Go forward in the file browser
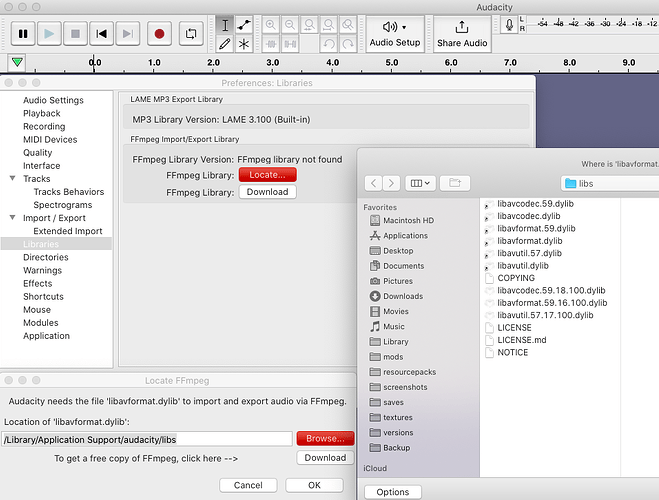This screenshot has height=500, width=659. coord(391,183)
